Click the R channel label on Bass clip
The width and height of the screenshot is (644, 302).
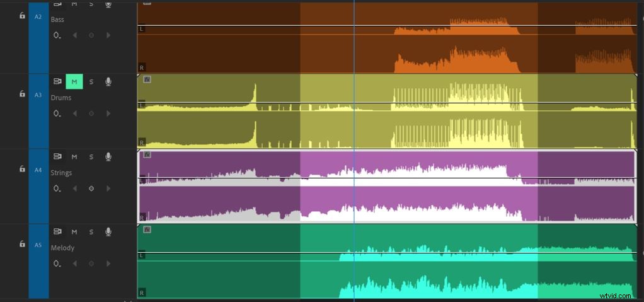[142, 67]
